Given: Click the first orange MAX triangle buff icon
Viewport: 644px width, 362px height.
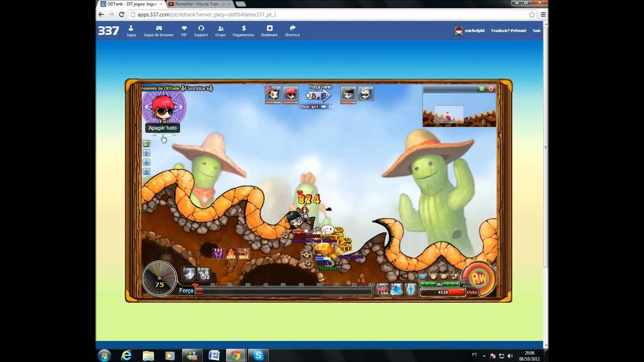Looking at the screenshot, I should pos(231,253).
